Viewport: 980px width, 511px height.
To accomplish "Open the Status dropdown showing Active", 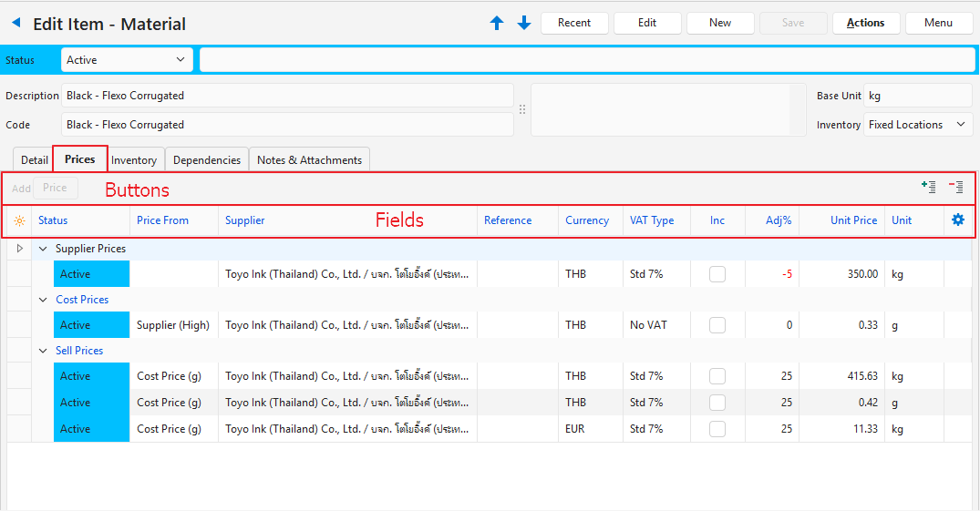I will (127, 60).
